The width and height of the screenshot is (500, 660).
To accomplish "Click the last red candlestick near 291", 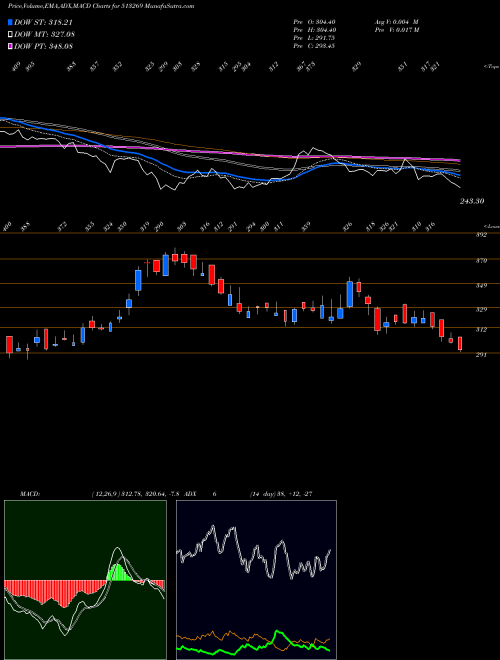I will [x=460, y=343].
